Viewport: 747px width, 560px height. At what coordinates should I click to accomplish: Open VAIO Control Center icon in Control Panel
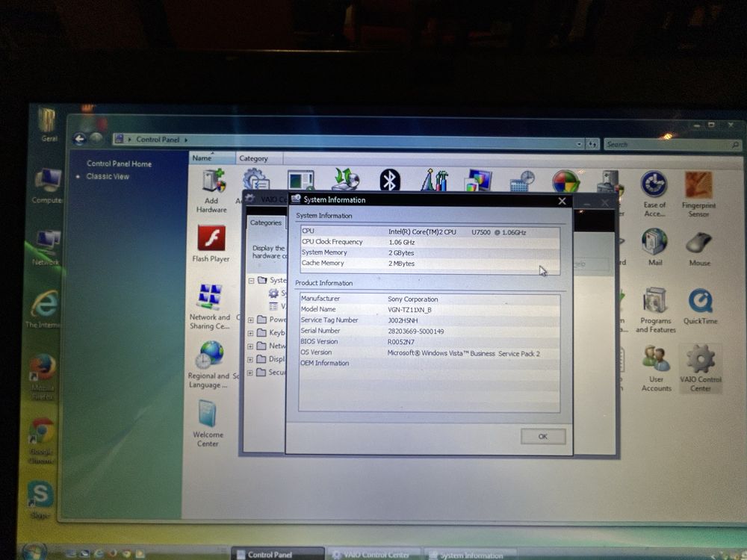[701, 369]
